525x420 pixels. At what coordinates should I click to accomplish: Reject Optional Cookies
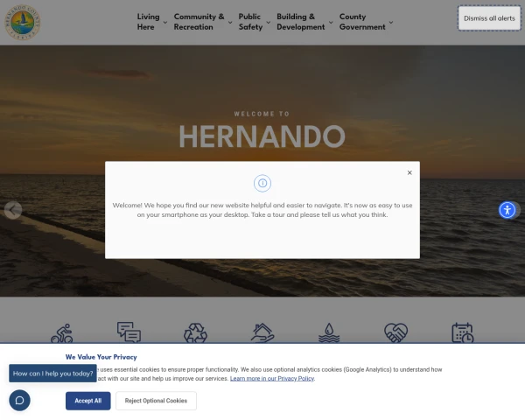click(x=156, y=401)
